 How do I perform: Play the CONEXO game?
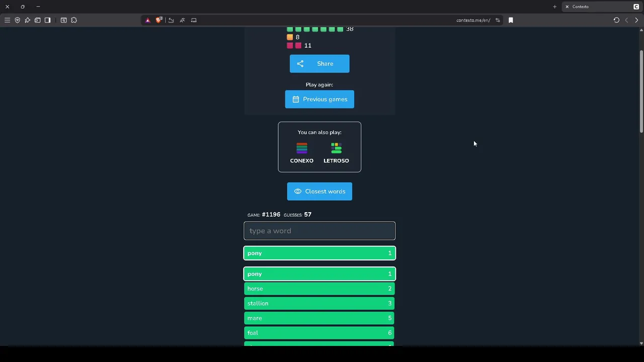[302, 153]
